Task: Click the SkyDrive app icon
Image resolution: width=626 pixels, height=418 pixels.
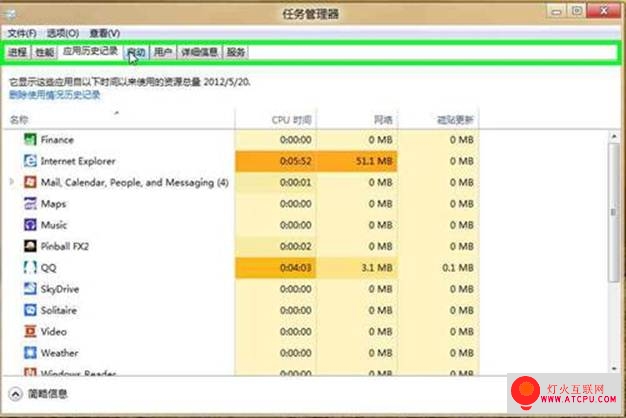Action: point(30,289)
